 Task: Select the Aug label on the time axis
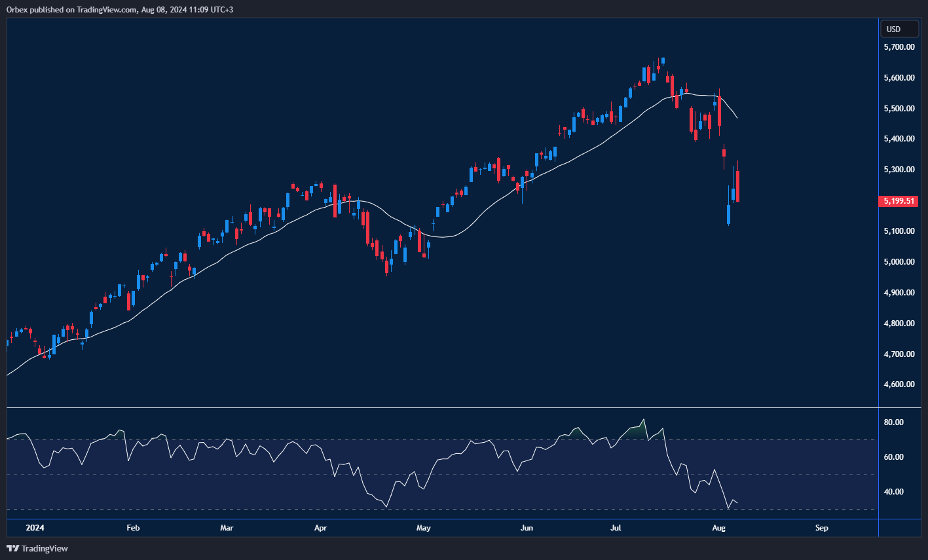coord(718,528)
